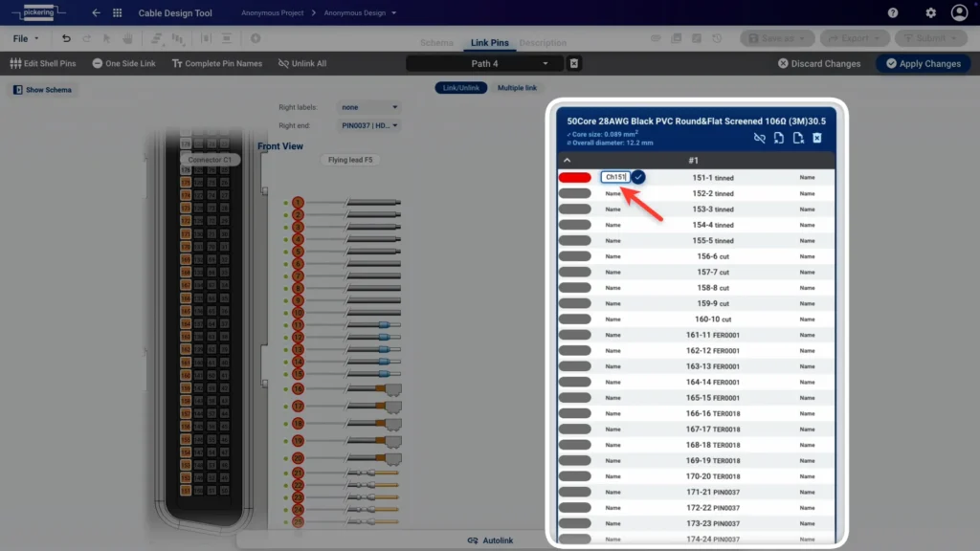Click flying lead pin 11
The height and width of the screenshot is (551, 980).
(x=299, y=325)
